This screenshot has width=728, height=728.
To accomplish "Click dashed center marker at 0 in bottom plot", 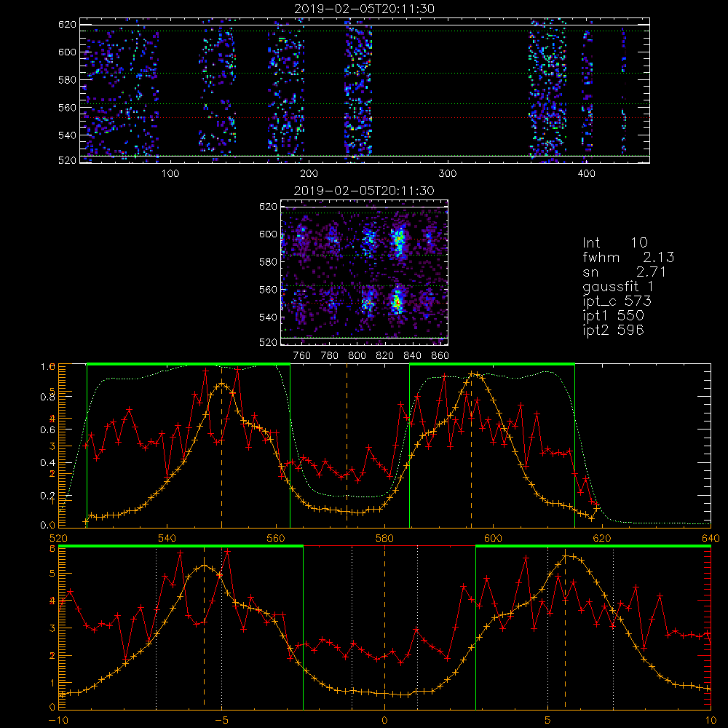I will (384, 628).
